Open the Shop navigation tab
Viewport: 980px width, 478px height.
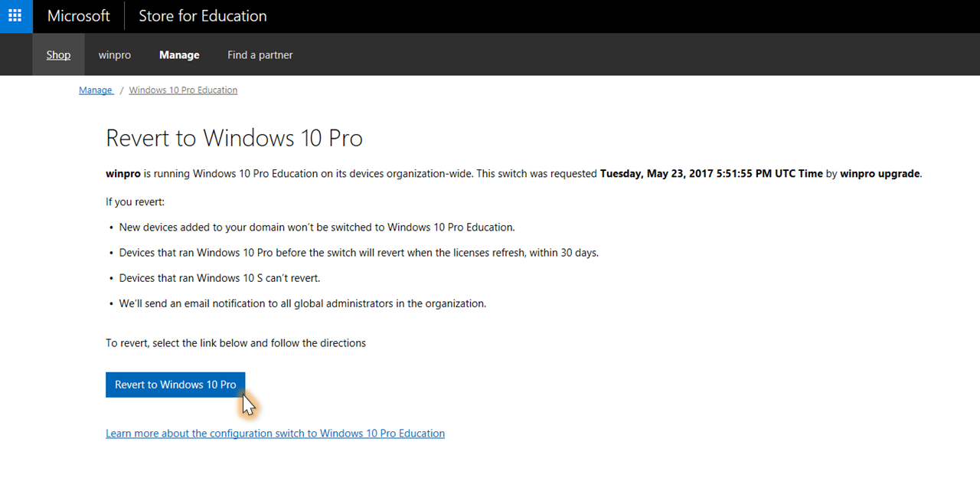pyautogui.click(x=58, y=55)
